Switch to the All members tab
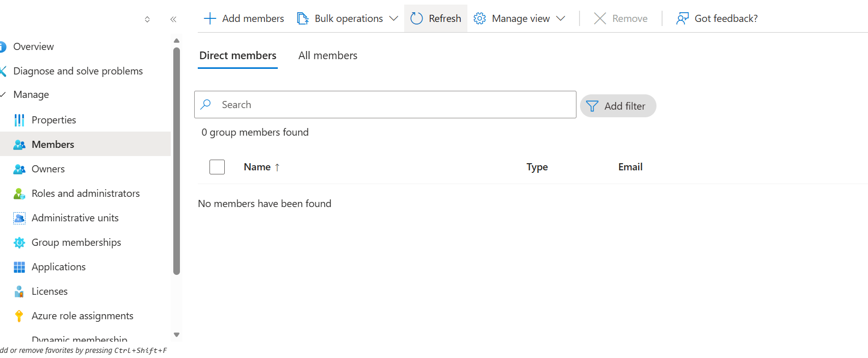 (x=328, y=56)
